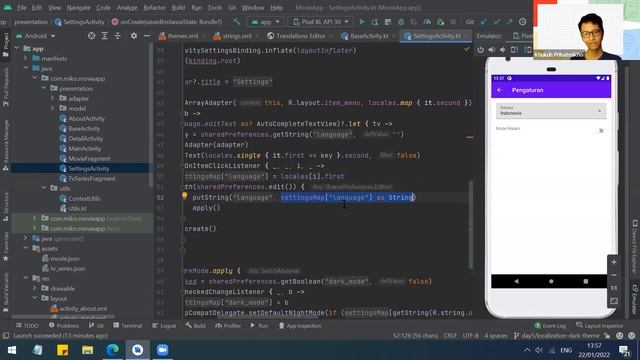Open the File menu
The height and width of the screenshot is (360, 640).
pyautogui.click(x=22, y=7)
